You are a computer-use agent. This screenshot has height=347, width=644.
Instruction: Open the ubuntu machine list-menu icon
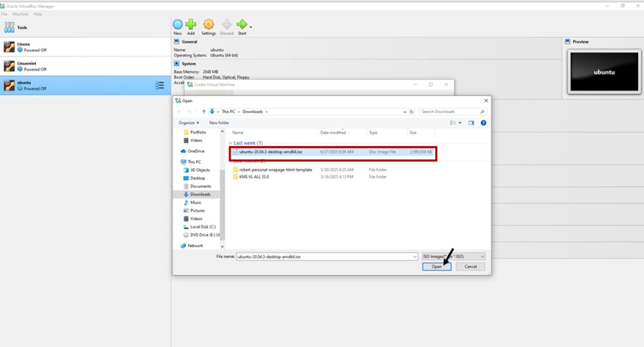click(x=159, y=85)
